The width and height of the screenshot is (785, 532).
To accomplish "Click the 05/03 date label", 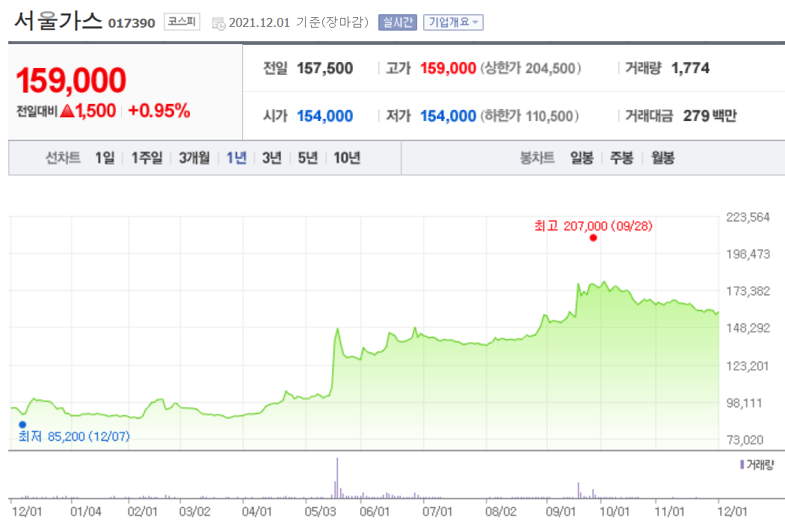I will [321, 512].
